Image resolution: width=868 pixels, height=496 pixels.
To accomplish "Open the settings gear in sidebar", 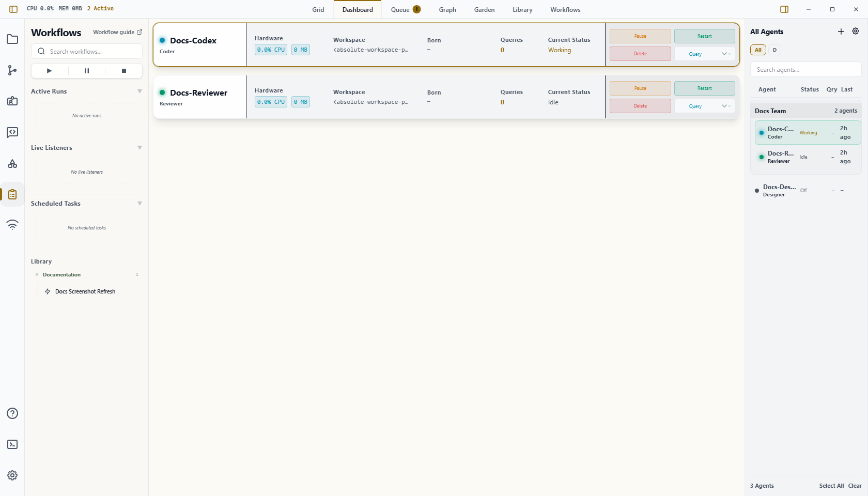I will pyautogui.click(x=12, y=475).
